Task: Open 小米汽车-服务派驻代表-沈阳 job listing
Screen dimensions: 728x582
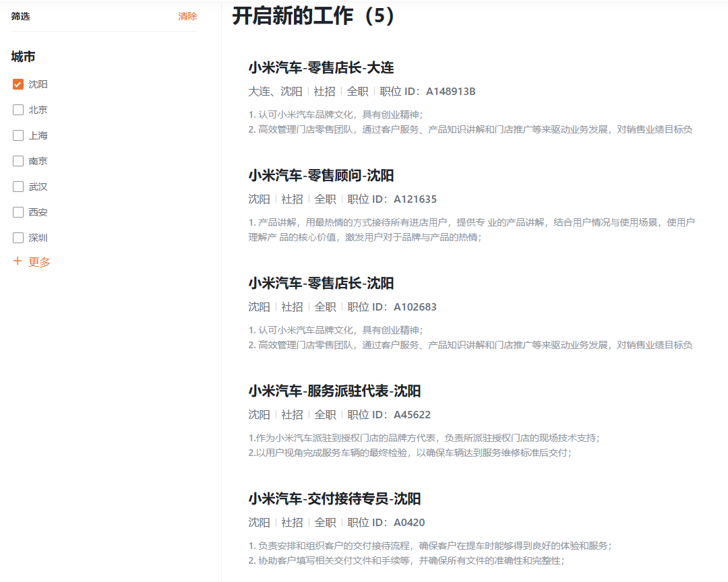Action: coord(334,391)
